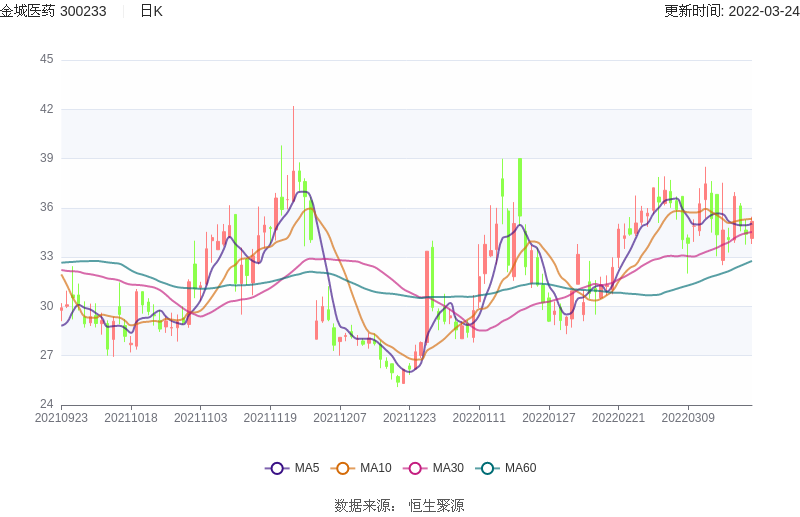Select the 20220111 date axis label
The width and height of the screenshot is (800, 517).
(479, 417)
